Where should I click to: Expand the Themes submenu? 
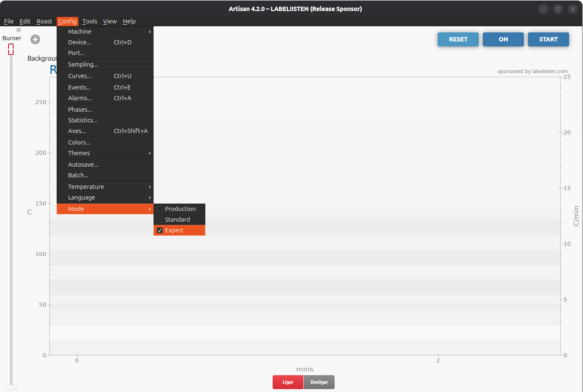click(105, 153)
